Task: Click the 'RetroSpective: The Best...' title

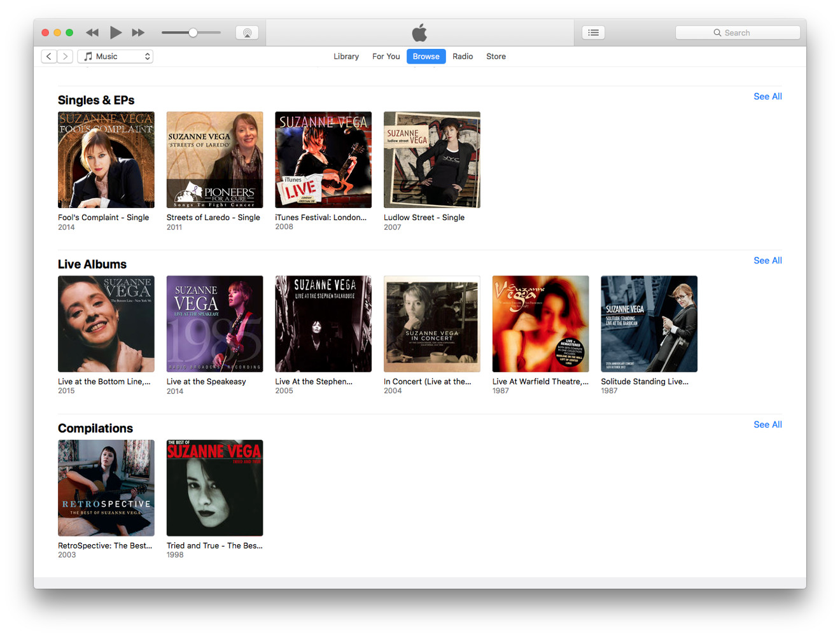Action: pyautogui.click(x=105, y=546)
